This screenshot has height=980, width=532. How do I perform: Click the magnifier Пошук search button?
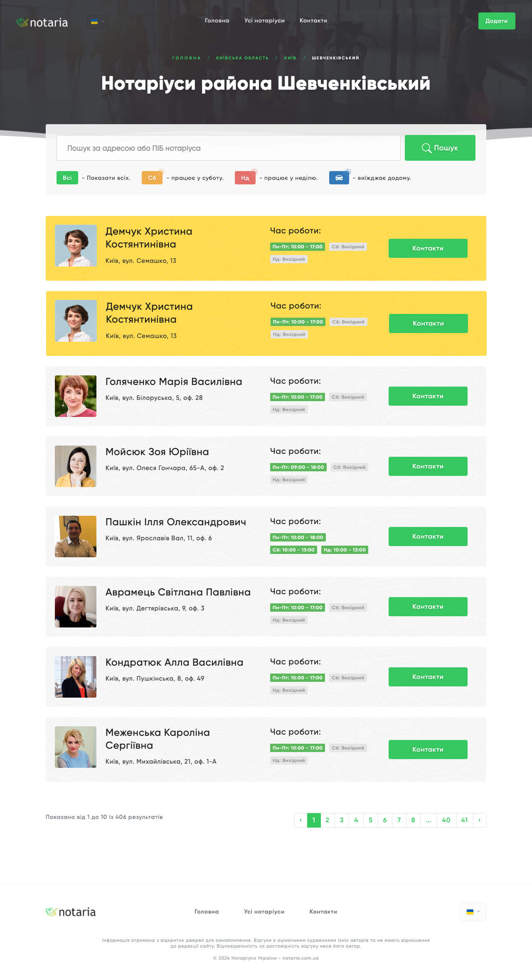[x=440, y=148]
